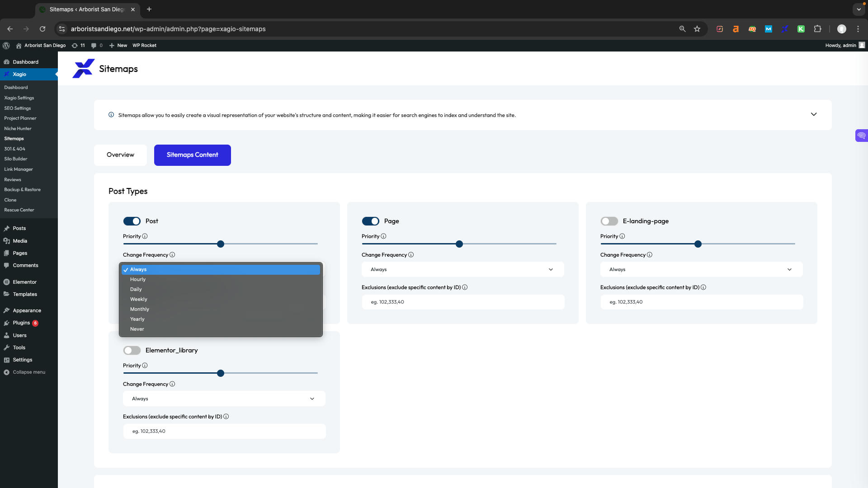
Task: Click the Post Priority slider handle
Action: click(x=221, y=244)
